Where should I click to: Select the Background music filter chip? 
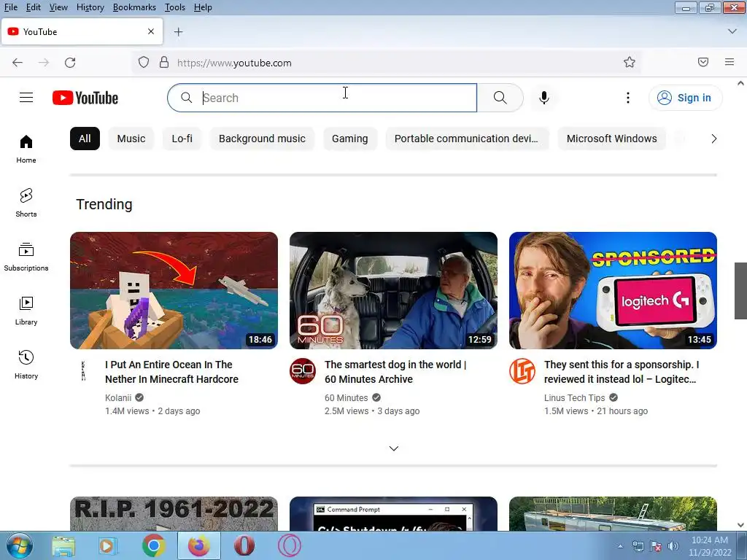tap(262, 139)
